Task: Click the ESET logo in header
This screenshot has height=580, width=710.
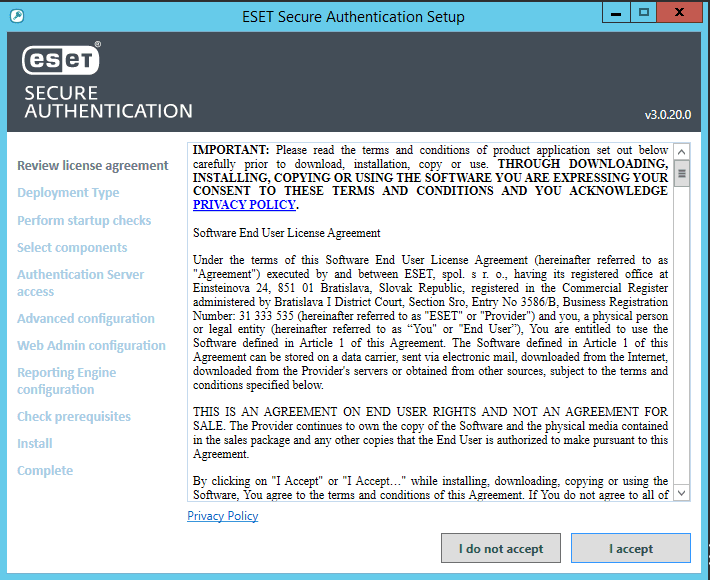Action: click(x=61, y=59)
